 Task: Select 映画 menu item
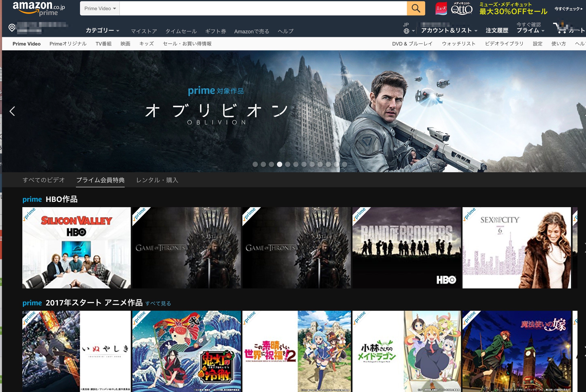[x=125, y=44]
